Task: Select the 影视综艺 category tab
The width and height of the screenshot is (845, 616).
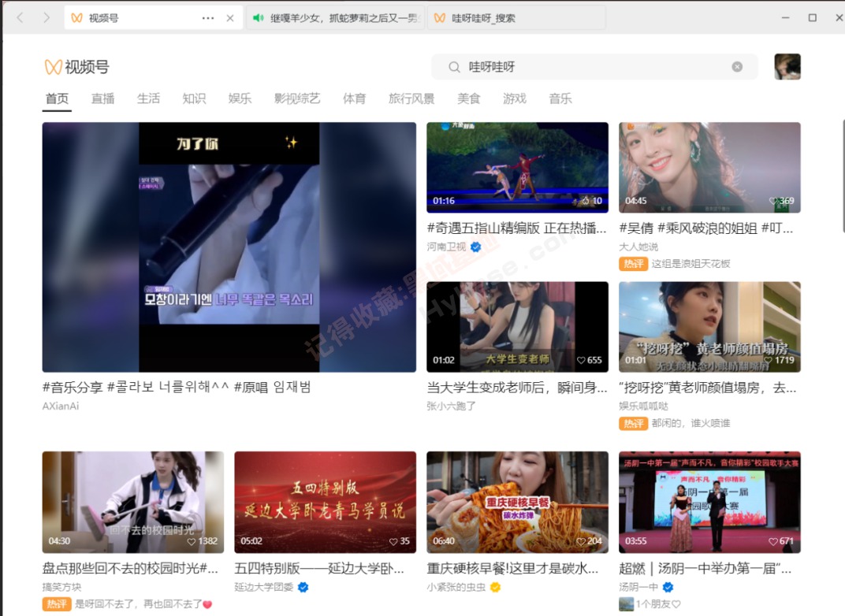Action: [x=297, y=98]
